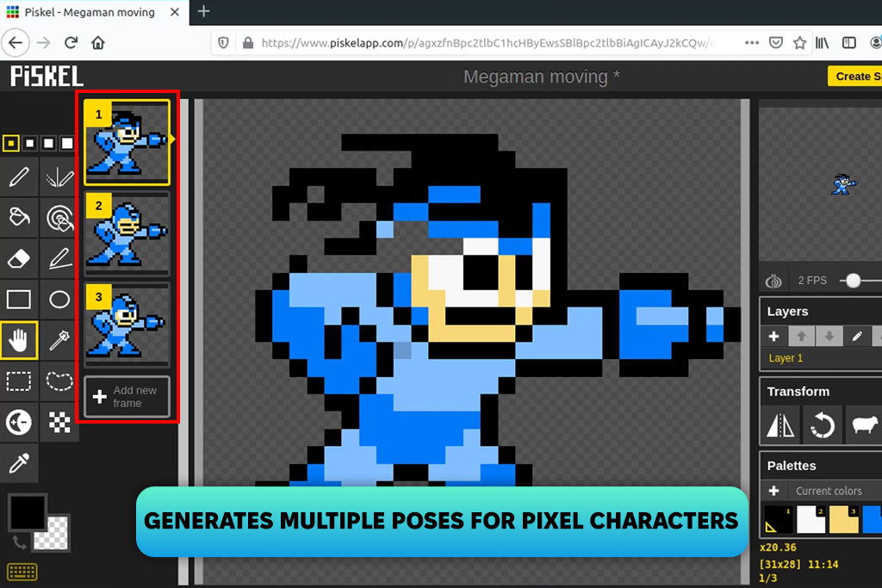Select frame 1 thumbnail

(127, 142)
